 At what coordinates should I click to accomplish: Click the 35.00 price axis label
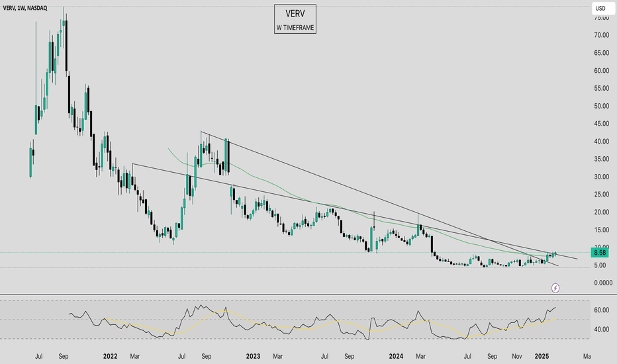pos(602,159)
